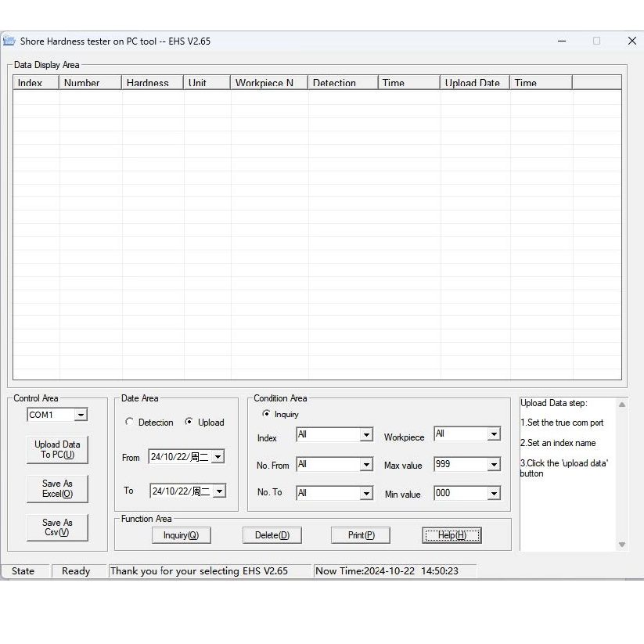Click the '1.Set the true com port' text

562,423
